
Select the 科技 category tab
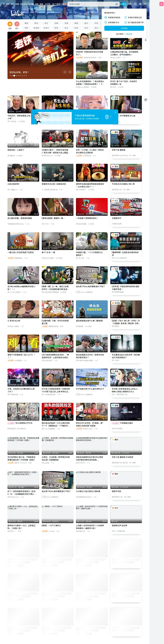pos(96,23)
